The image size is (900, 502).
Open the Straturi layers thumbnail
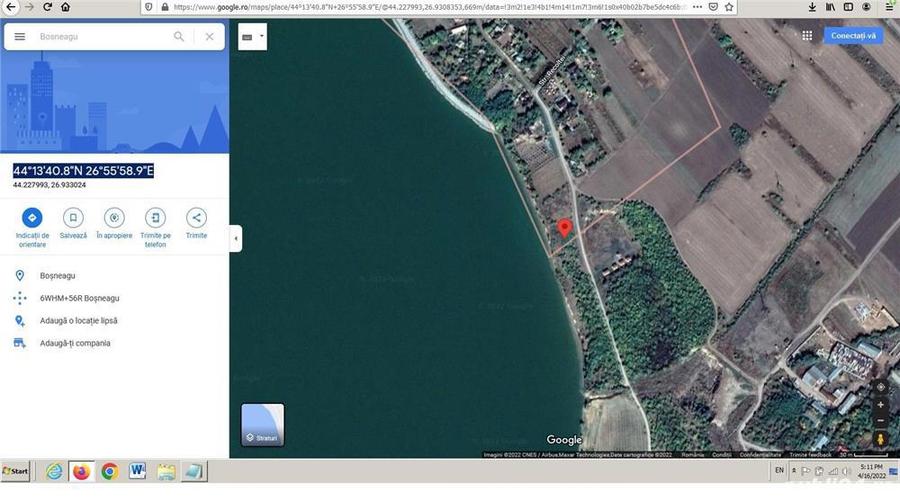(x=263, y=424)
